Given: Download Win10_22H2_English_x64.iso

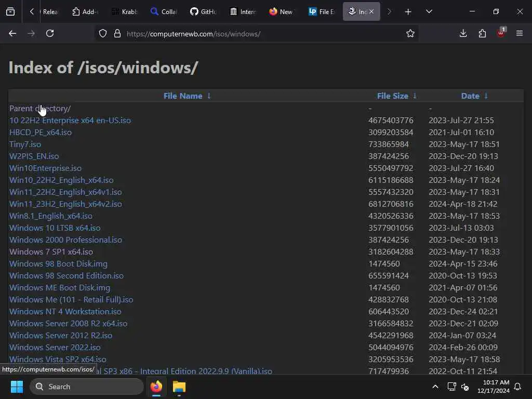Looking at the screenshot, I should [x=61, y=180].
